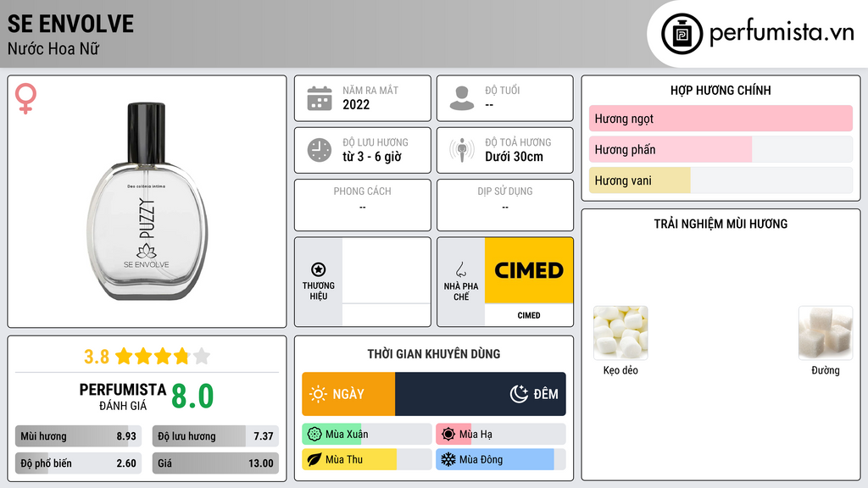Click the star badge icon above Thương hiệu
The image size is (868, 488).
click(319, 269)
